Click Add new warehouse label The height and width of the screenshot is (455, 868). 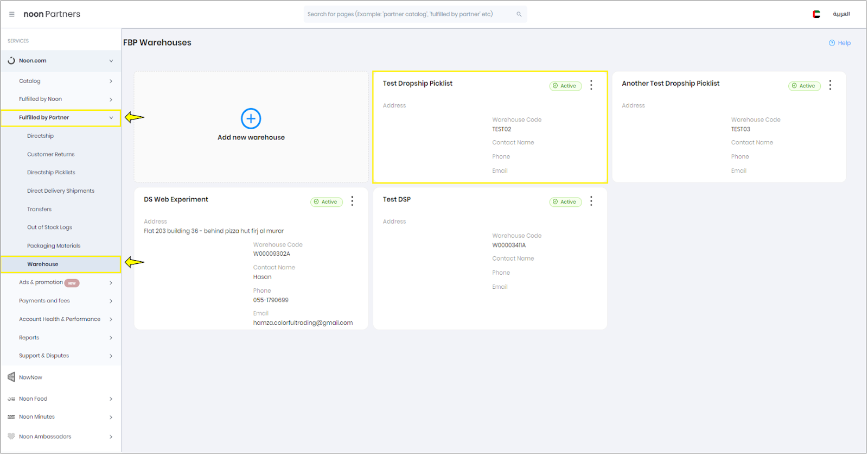pyautogui.click(x=251, y=137)
